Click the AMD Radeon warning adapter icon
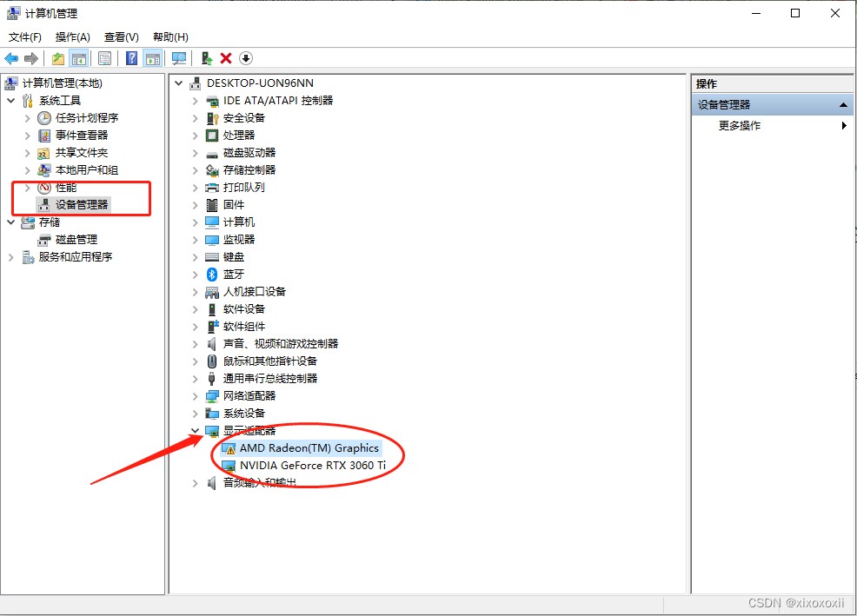857x616 pixels. (229, 448)
